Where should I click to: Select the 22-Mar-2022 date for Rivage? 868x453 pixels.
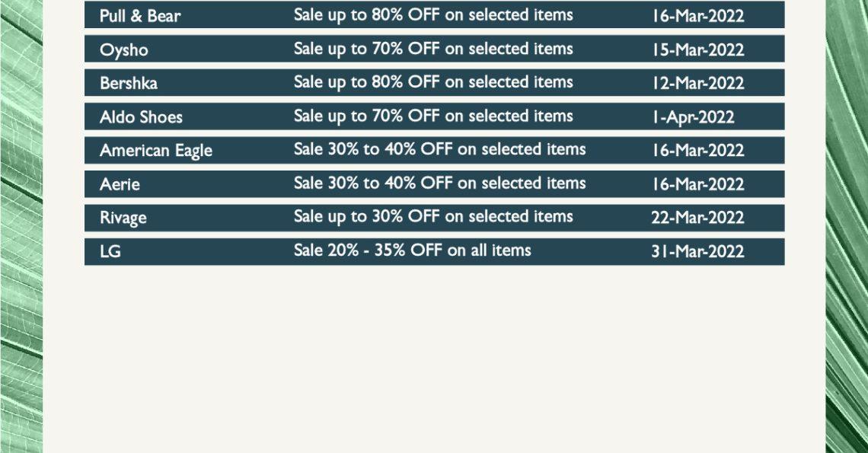tap(697, 218)
